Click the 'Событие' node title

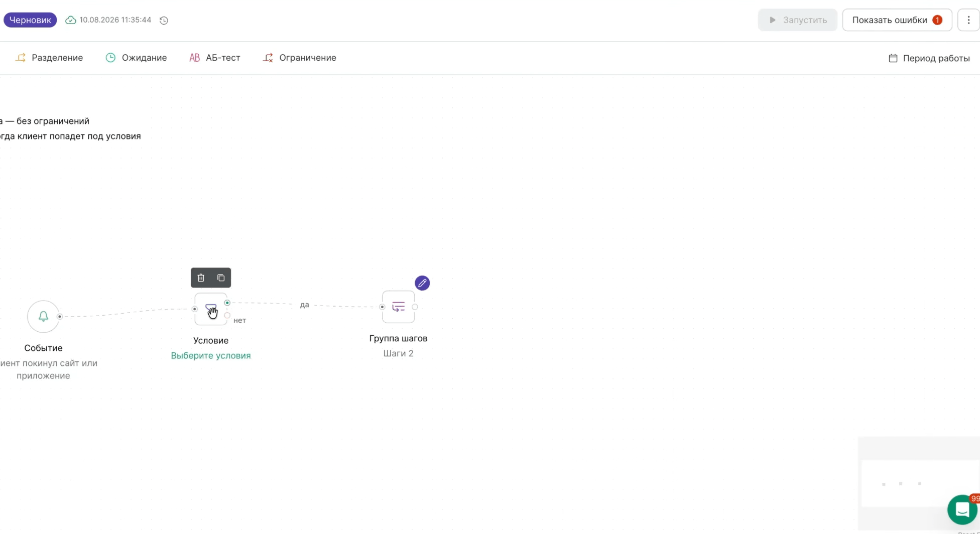coord(43,348)
